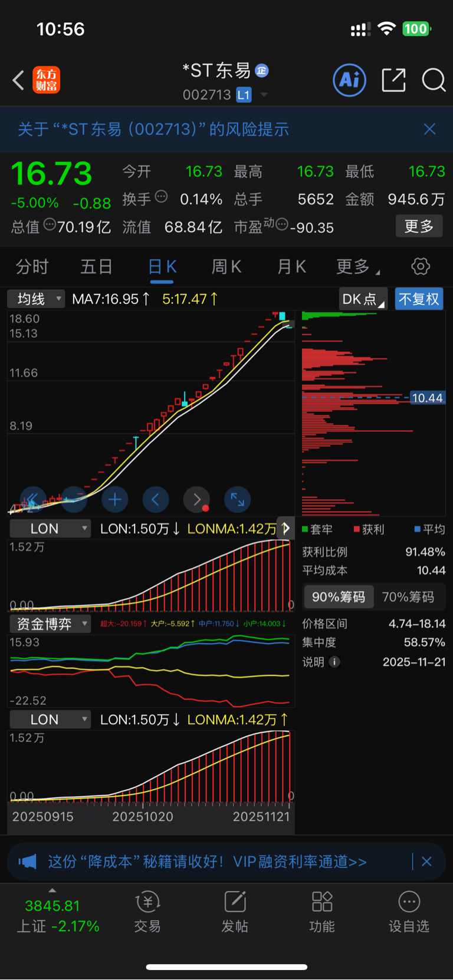Tap the current price 16.73
Image resolution: width=453 pixels, height=980 pixels.
(52, 174)
